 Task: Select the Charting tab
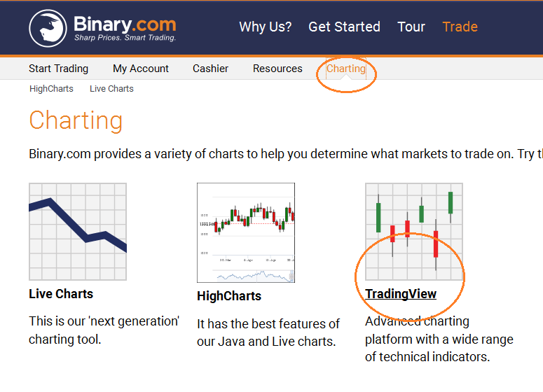(x=346, y=69)
